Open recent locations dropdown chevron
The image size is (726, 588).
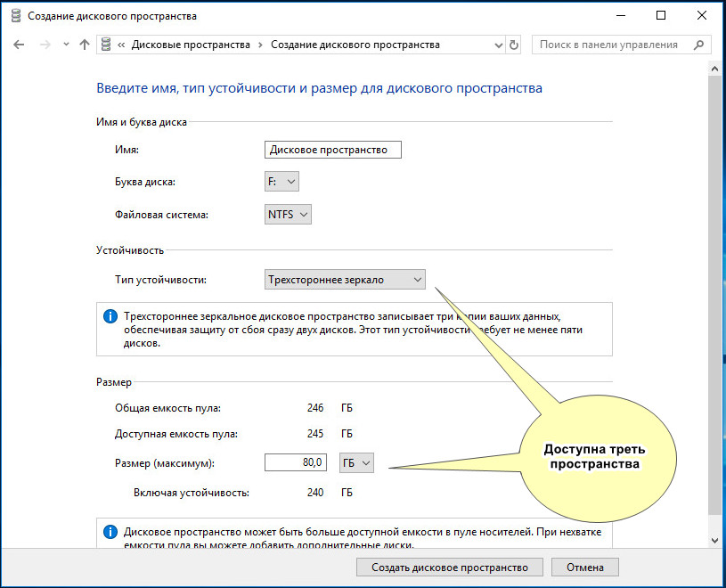[66, 45]
